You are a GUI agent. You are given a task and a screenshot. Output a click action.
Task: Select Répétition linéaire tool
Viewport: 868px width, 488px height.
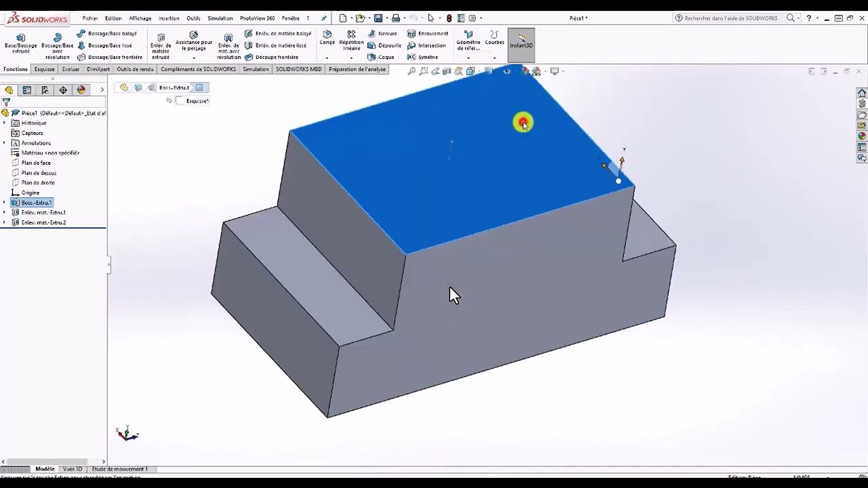pos(351,41)
